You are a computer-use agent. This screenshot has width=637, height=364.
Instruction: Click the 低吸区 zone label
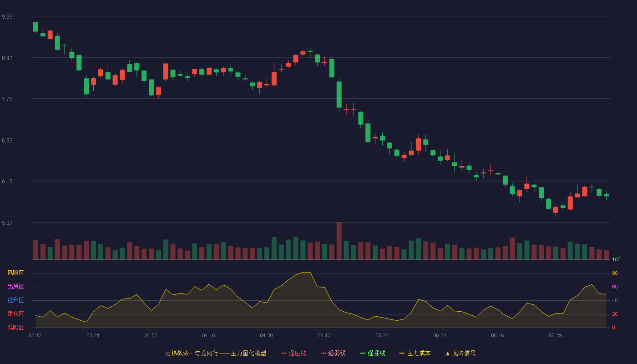coord(15,327)
